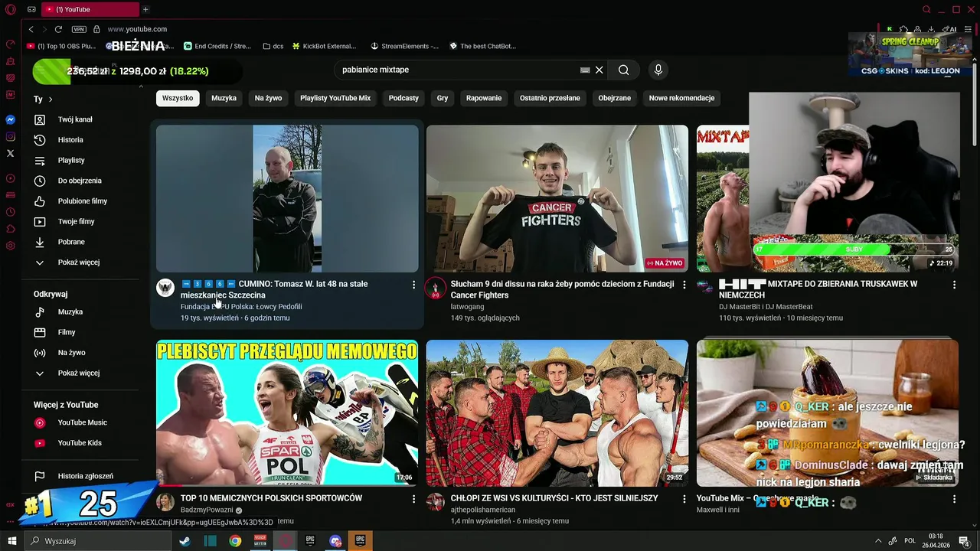
Task: Select the 'Ostatnio przesłane' filter chip
Action: (x=550, y=98)
